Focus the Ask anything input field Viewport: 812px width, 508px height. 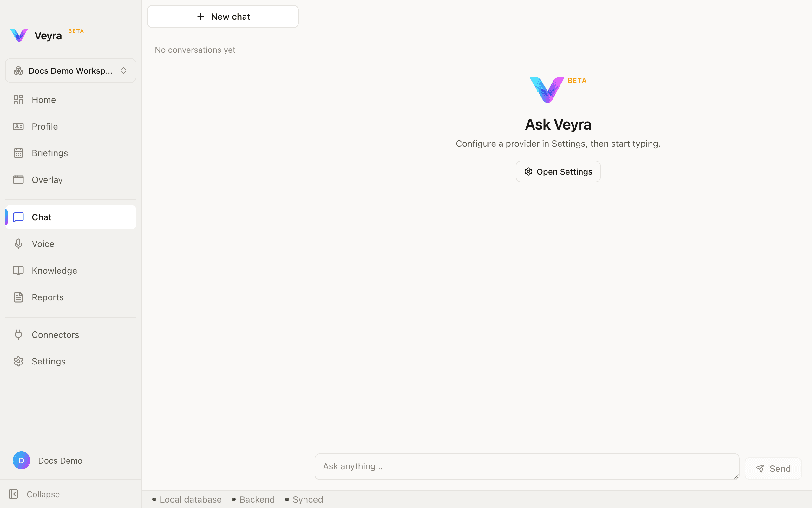527,467
